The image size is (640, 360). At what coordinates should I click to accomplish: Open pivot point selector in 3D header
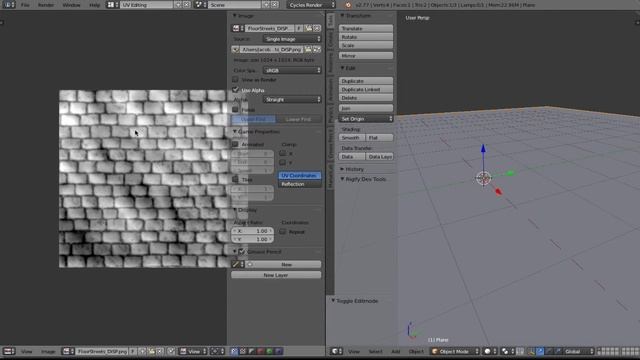tap(507, 351)
